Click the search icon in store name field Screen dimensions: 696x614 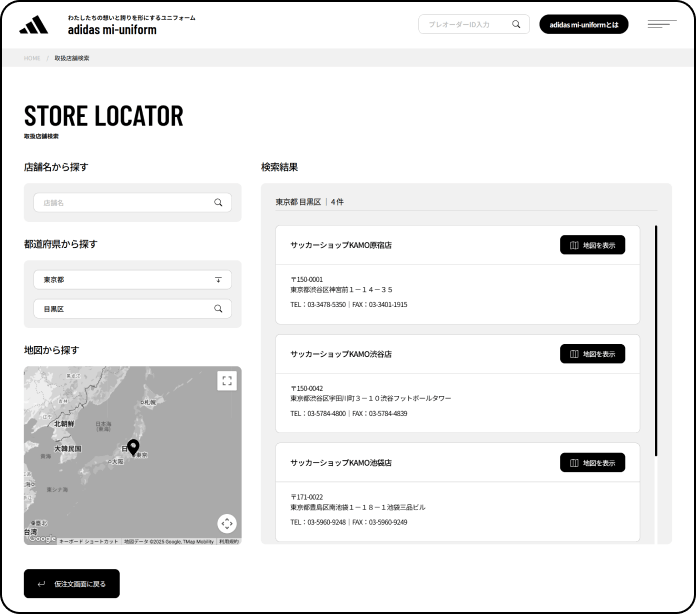point(218,202)
